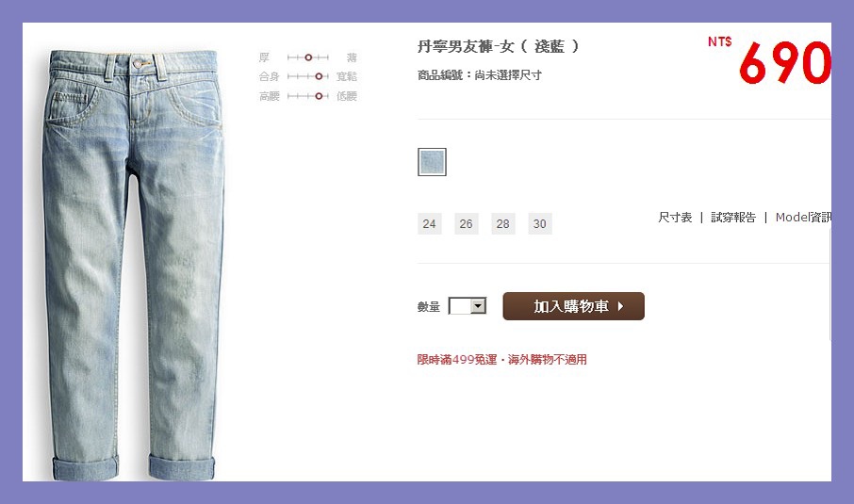The width and height of the screenshot is (854, 504).
Task: Choose size 26
Action: (x=467, y=223)
